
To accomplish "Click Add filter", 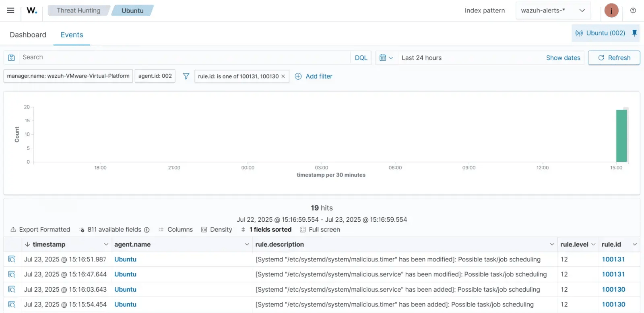I will pos(314,76).
